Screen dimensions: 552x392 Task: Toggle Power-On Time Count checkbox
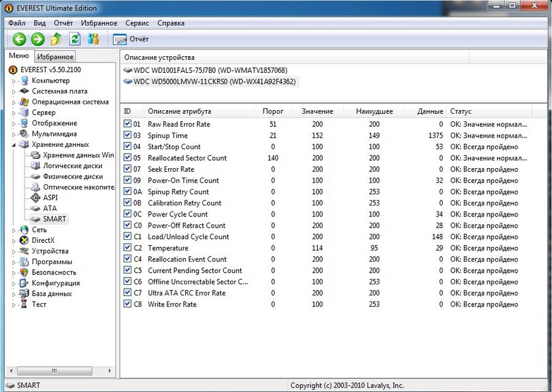pyautogui.click(x=127, y=180)
